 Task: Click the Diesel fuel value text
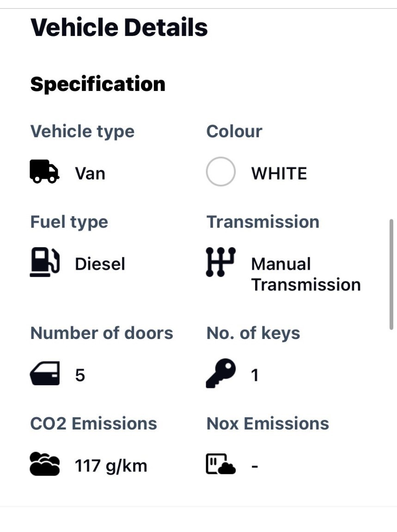point(100,264)
